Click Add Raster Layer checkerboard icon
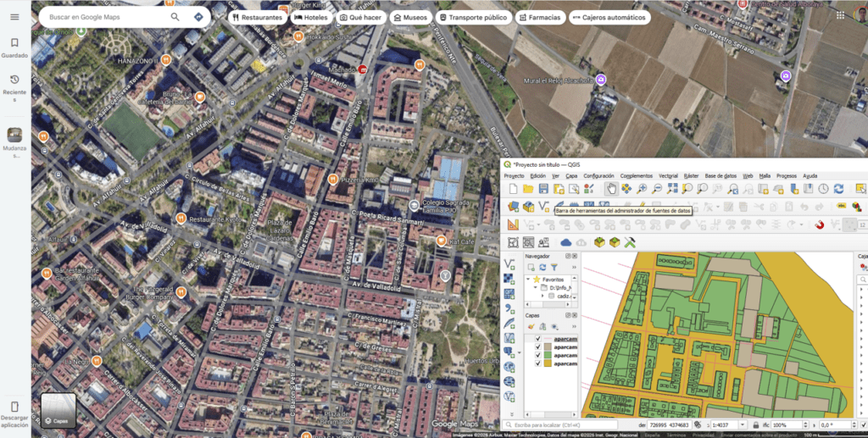 pos(509,278)
